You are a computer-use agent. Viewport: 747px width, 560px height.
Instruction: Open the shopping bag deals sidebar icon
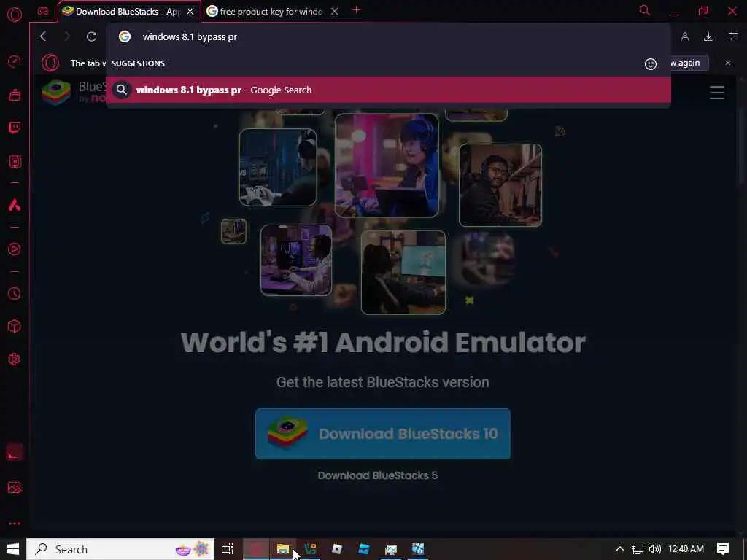click(15, 95)
